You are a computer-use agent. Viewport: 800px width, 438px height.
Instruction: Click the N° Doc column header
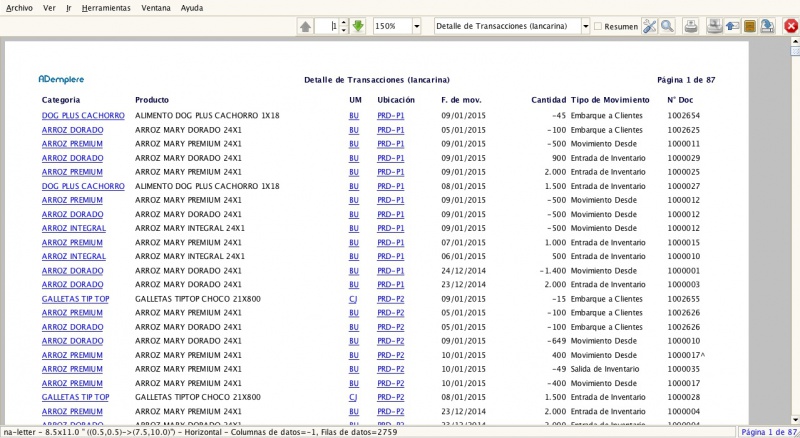(x=680, y=100)
